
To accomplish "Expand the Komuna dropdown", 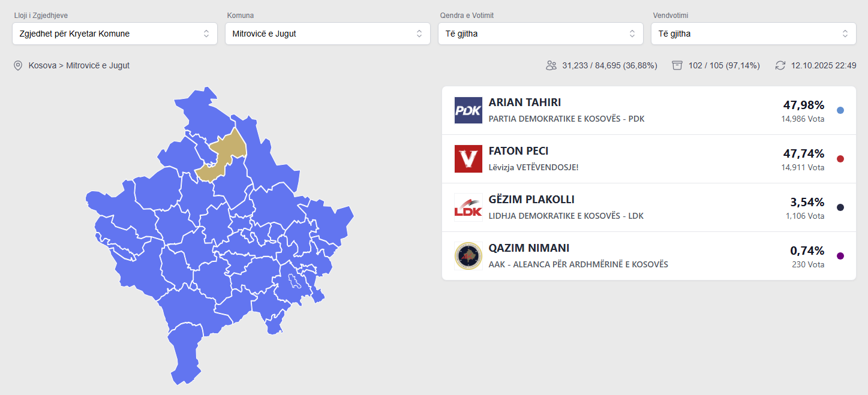I will (328, 34).
